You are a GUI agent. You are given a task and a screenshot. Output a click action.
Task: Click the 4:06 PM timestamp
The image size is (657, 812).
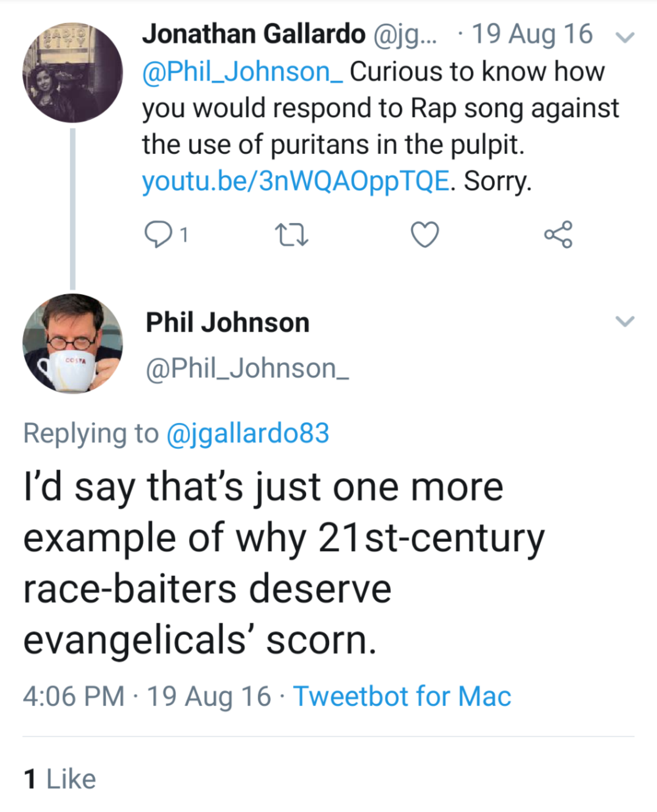[x=73, y=696]
